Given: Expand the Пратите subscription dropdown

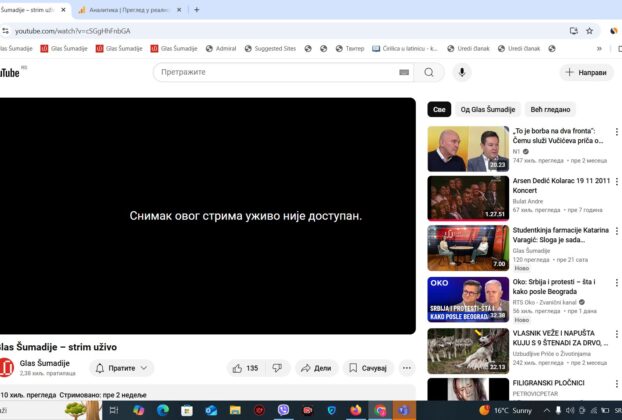Looking at the screenshot, I should pos(121,368).
